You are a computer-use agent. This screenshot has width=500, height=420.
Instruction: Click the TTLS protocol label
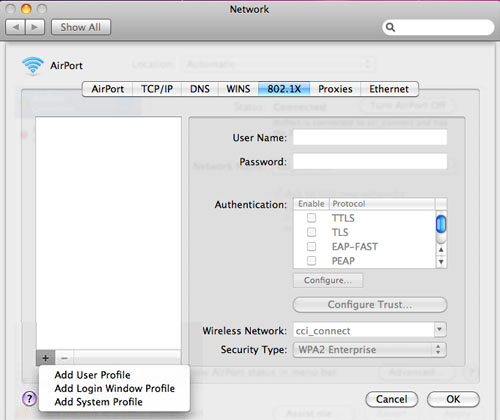(x=343, y=218)
